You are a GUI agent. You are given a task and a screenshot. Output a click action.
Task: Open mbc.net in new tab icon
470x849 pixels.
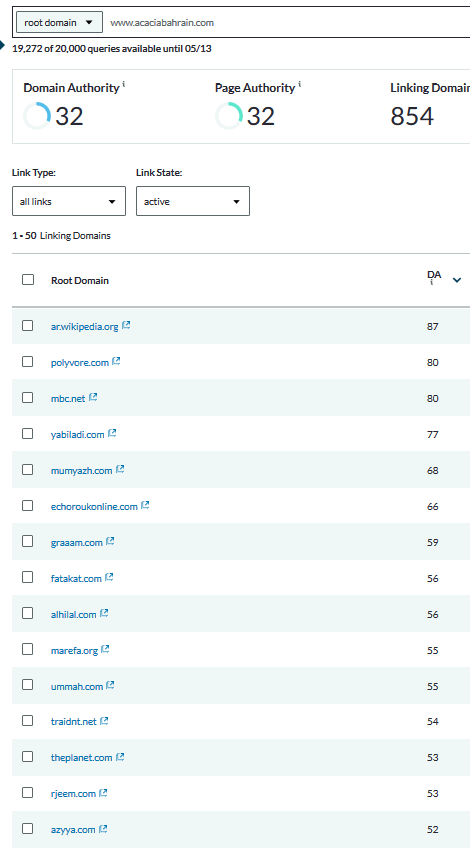tap(93, 397)
